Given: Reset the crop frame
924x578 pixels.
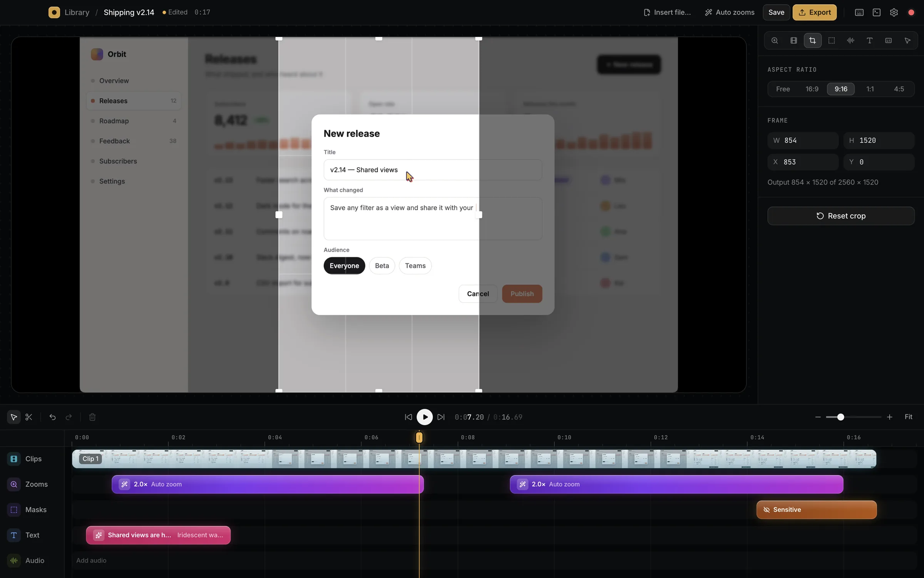Looking at the screenshot, I should click(841, 216).
